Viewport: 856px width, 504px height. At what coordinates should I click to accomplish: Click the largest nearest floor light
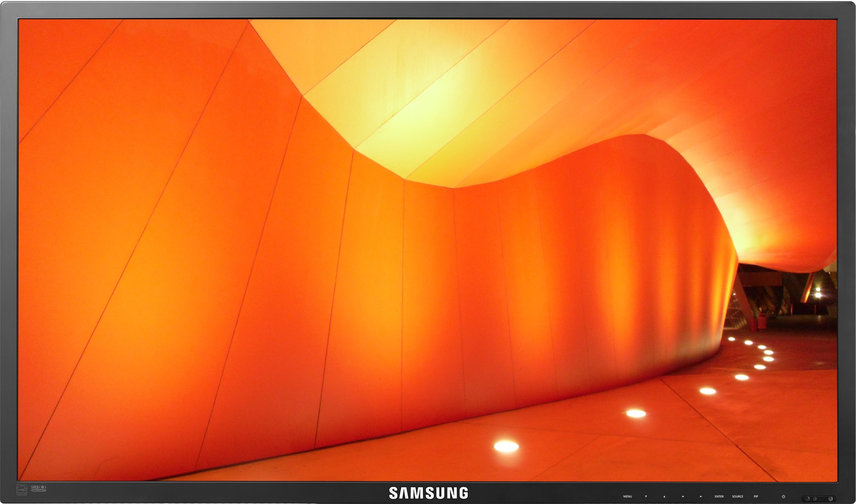tap(506, 446)
